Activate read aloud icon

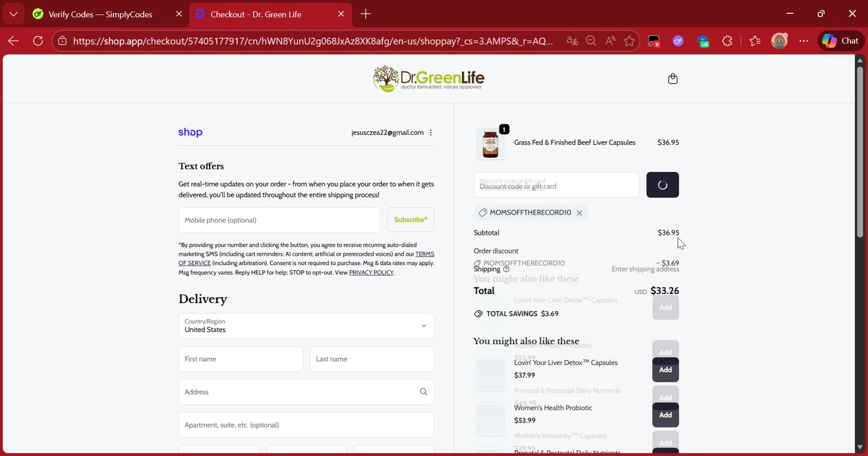tap(610, 41)
